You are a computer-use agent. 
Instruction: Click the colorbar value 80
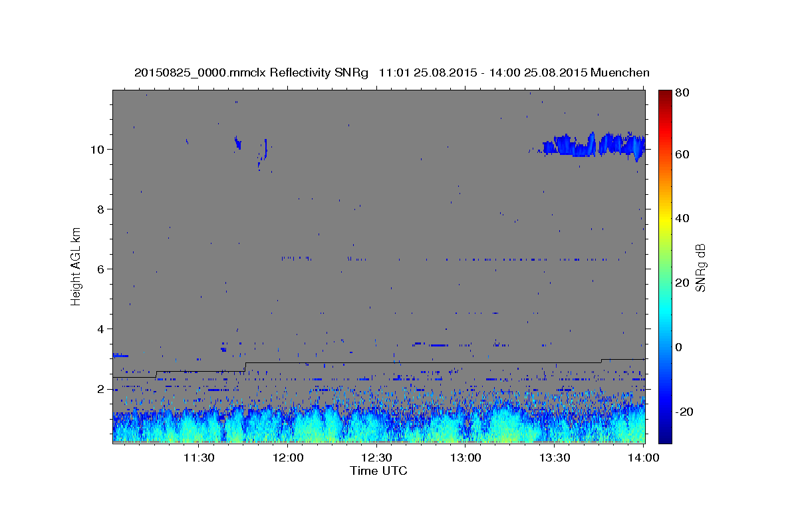click(x=682, y=93)
